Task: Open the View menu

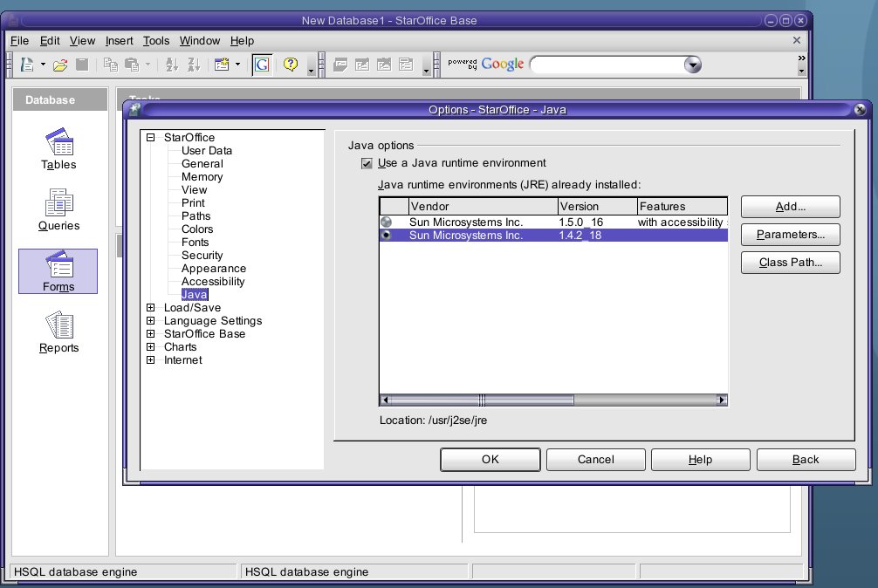Action: (x=82, y=41)
